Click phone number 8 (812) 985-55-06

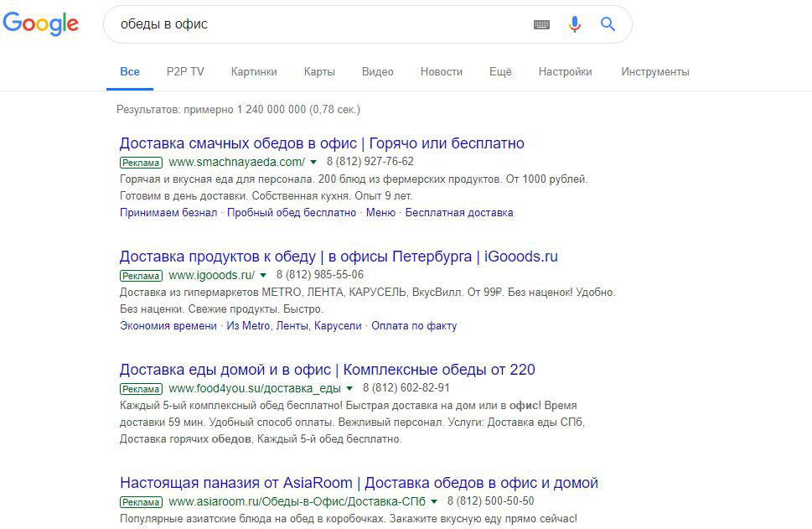tap(319, 275)
